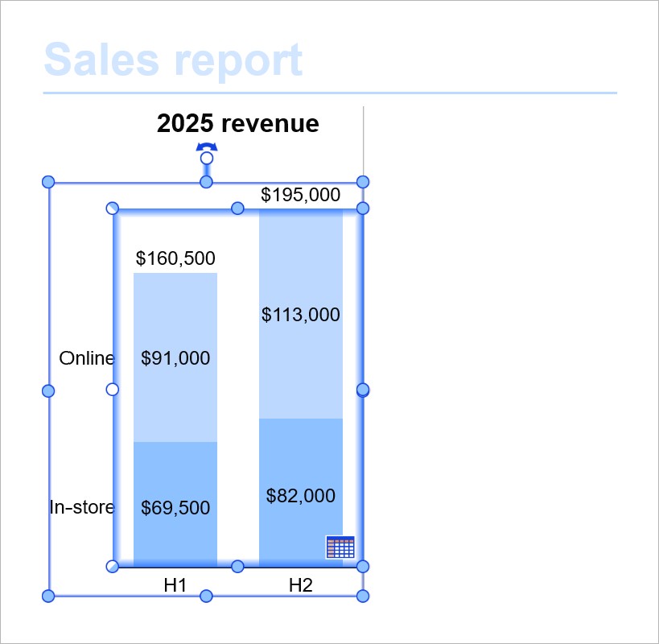Image resolution: width=659 pixels, height=644 pixels.
Task: Grab the curved rotate arrow above chart
Action: tap(207, 147)
